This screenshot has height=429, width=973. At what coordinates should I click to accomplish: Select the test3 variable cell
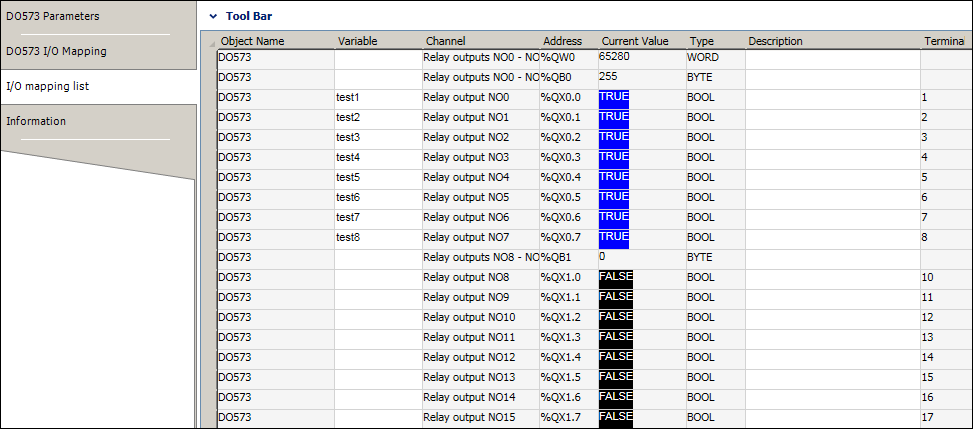pyautogui.click(x=377, y=138)
